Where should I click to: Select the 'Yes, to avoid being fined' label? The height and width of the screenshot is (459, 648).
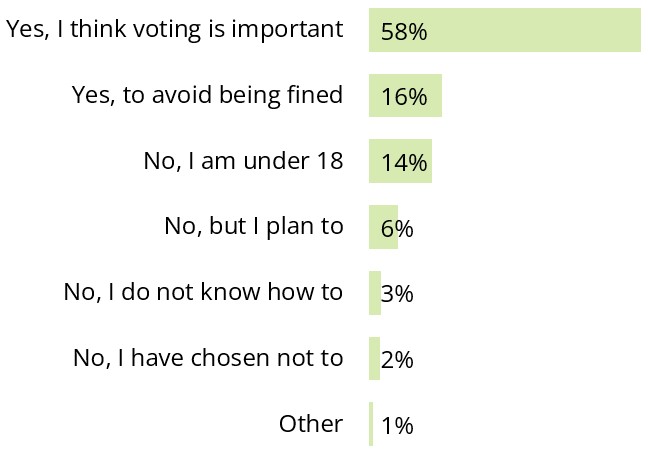pyautogui.click(x=208, y=95)
